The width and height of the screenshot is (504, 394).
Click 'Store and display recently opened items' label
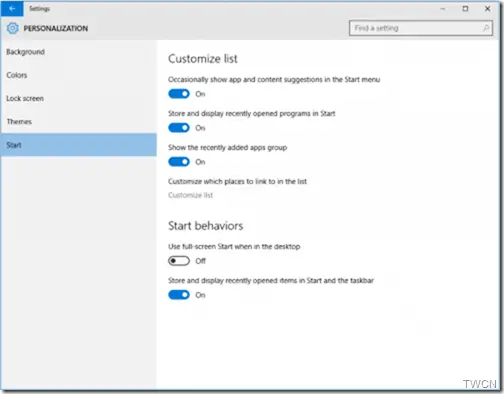click(x=271, y=281)
